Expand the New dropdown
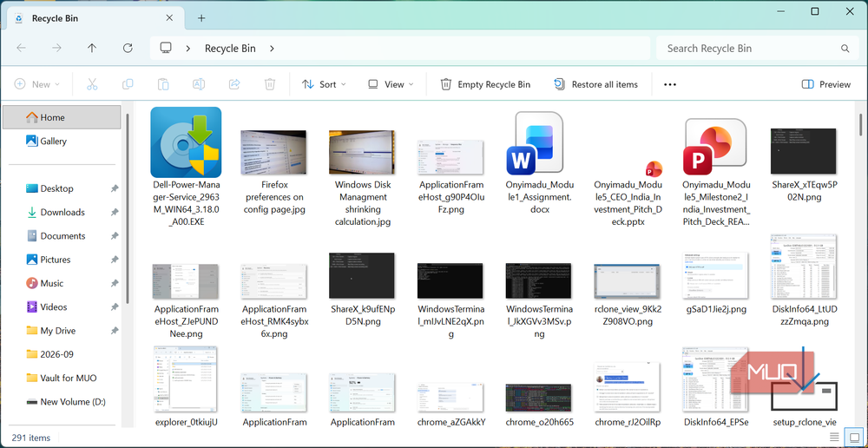 click(37, 84)
